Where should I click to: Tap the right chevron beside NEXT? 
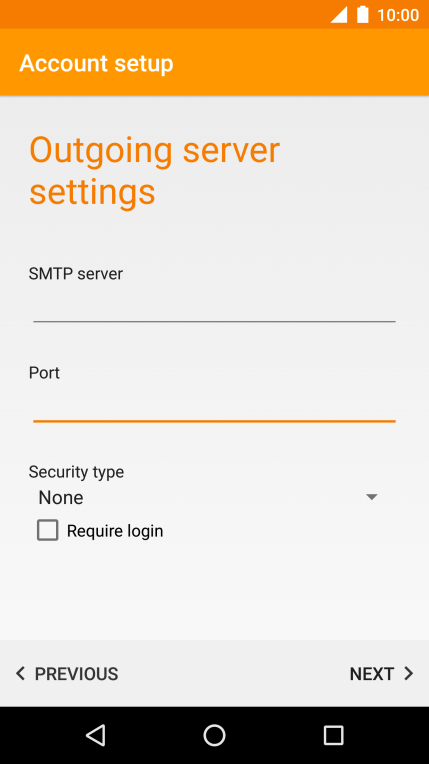(409, 674)
